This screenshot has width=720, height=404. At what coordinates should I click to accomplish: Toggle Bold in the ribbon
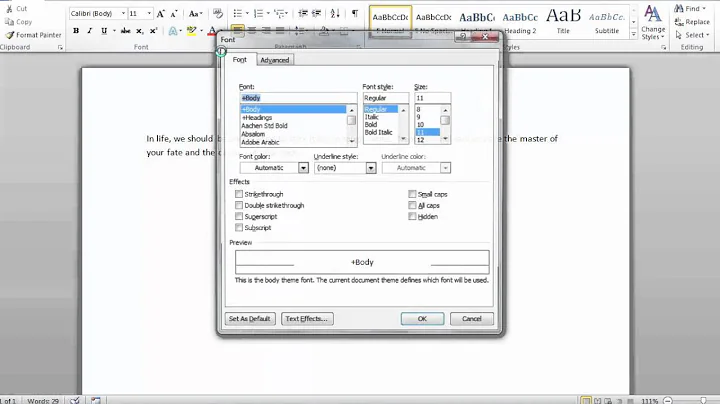[76, 31]
